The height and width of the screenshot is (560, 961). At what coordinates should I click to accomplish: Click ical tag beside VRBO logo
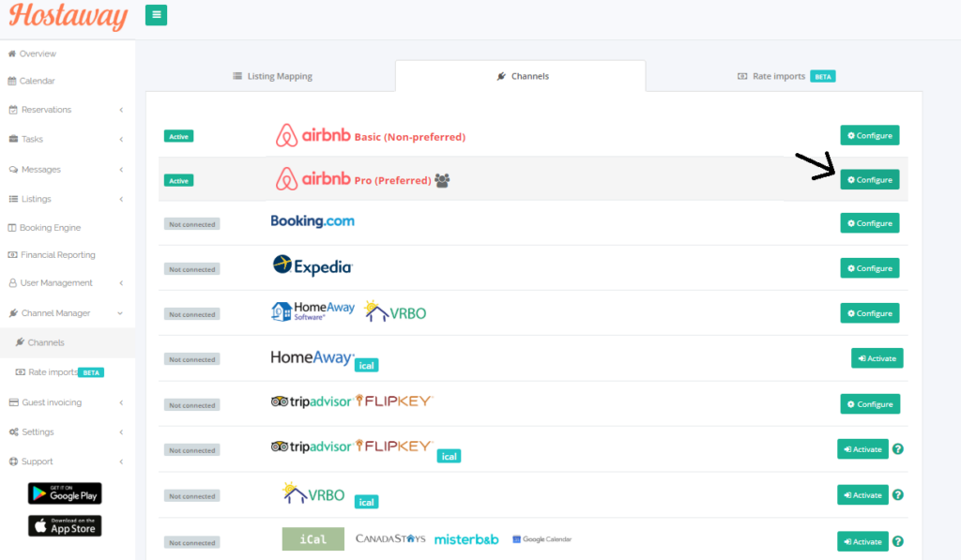pyautogui.click(x=367, y=502)
